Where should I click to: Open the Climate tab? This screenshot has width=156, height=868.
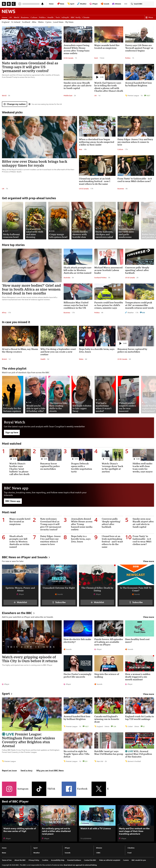86,17
